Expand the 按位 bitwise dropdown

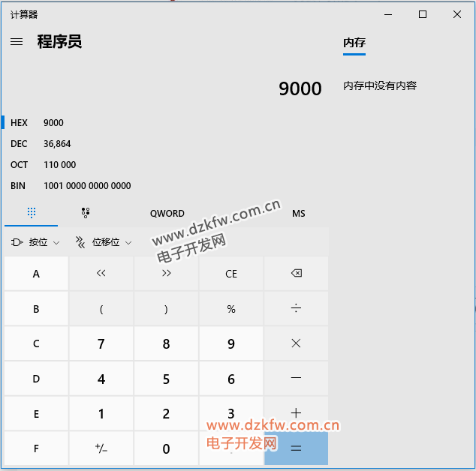click(36, 242)
